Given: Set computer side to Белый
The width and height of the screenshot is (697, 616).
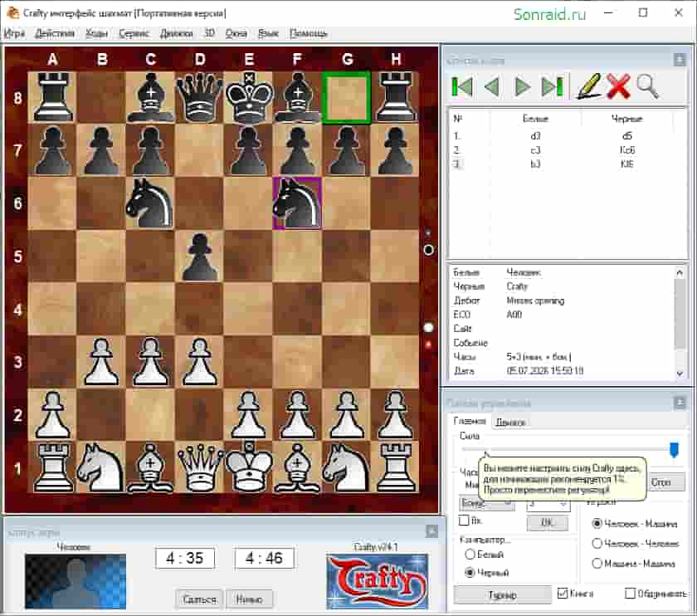Looking at the screenshot, I should point(485,555).
